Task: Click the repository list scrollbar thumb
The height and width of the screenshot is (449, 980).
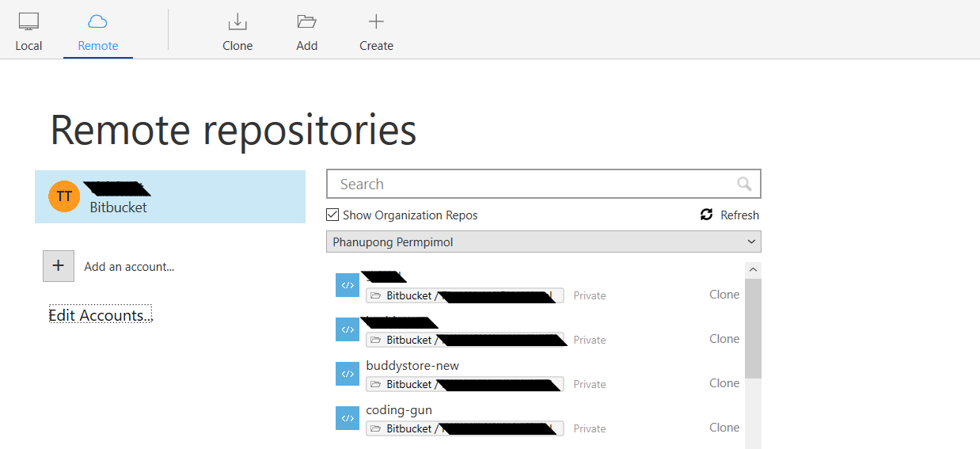Action: point(753,328)
